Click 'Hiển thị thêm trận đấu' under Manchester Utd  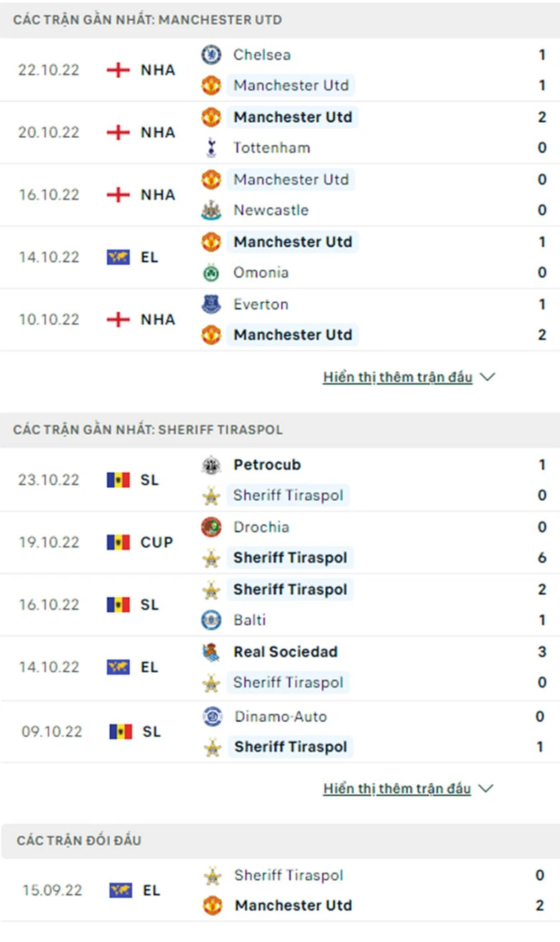pos(398,377)
